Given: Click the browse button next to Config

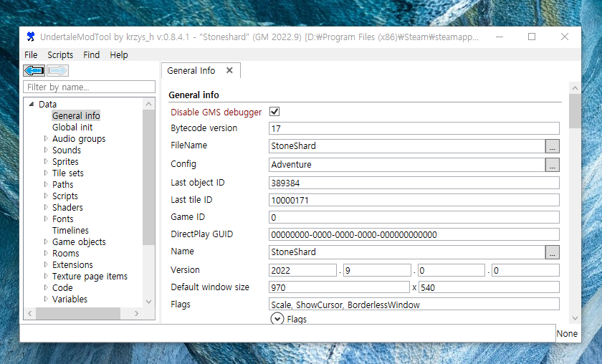Looking at the screenshot, I should coord(552,165).
